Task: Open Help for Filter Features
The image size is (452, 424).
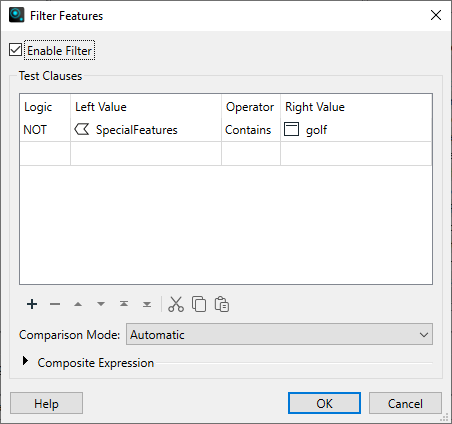Action: 46,403
